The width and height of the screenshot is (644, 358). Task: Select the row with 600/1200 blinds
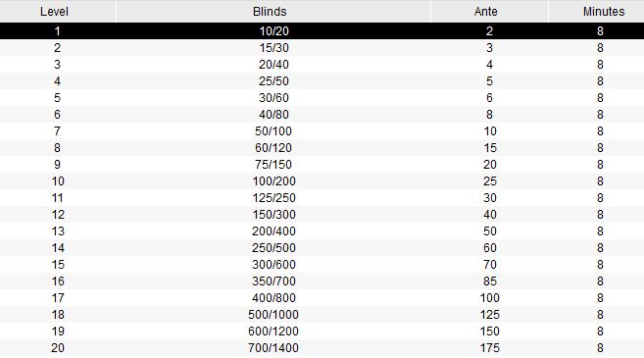coord(322,331)
